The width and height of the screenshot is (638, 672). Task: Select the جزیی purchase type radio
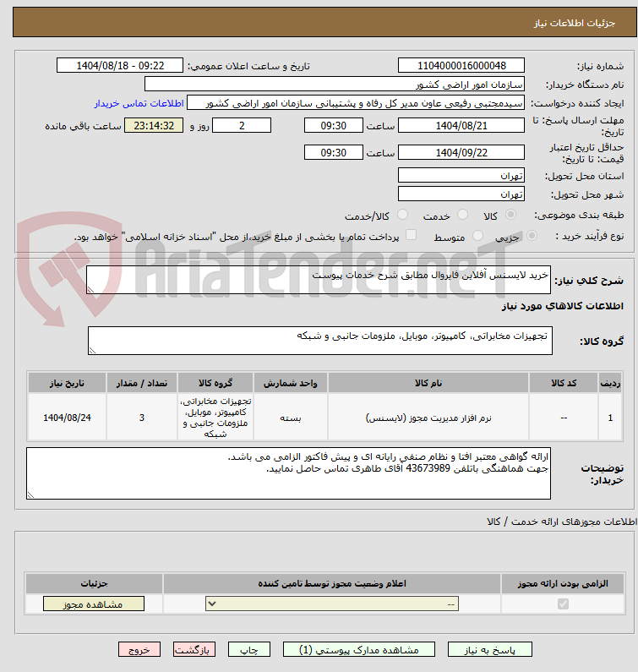[x=532, y=235]
